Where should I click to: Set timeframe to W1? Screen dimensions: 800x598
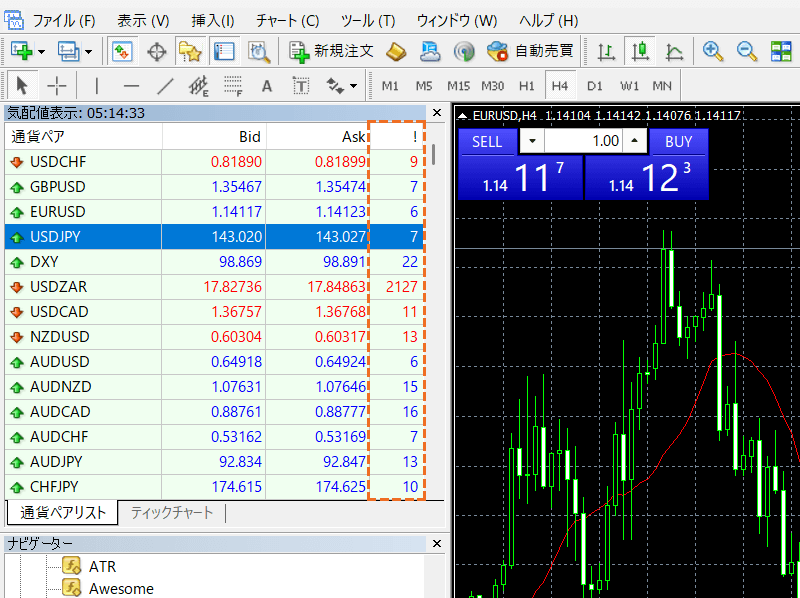tap(629, 86)
